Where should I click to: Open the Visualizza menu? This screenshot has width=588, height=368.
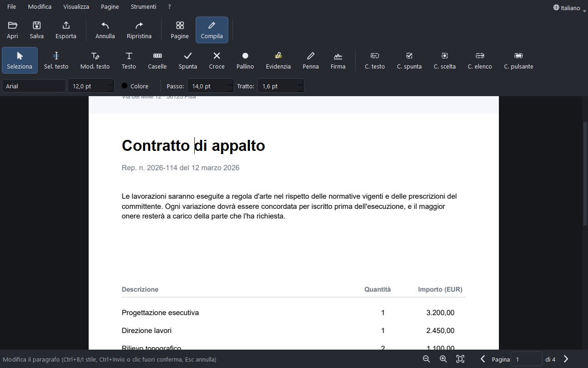click(76, 7)
